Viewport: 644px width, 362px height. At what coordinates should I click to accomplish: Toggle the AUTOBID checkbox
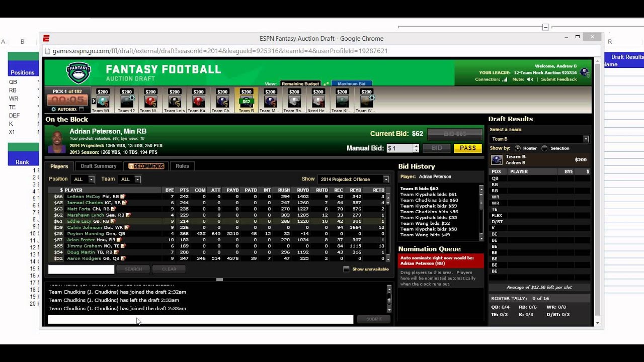pyautogui.click(x=82, y=109)
